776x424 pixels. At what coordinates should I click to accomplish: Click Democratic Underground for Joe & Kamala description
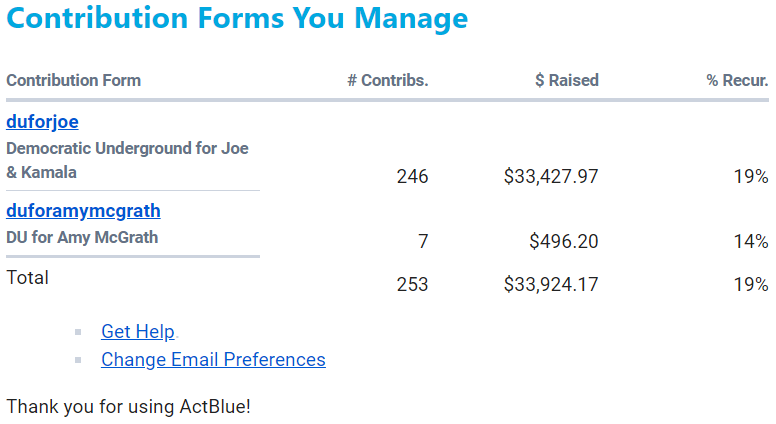tap(127, 160)
